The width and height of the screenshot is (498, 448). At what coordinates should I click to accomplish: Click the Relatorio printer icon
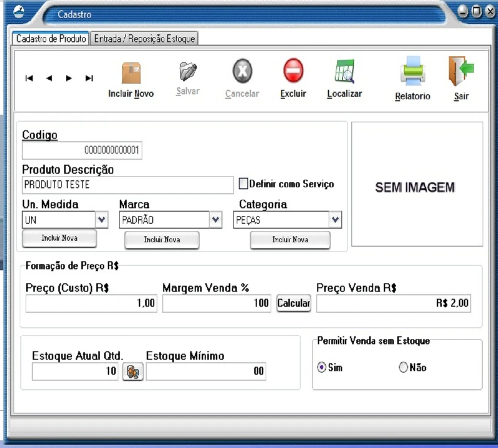(412, 71)
